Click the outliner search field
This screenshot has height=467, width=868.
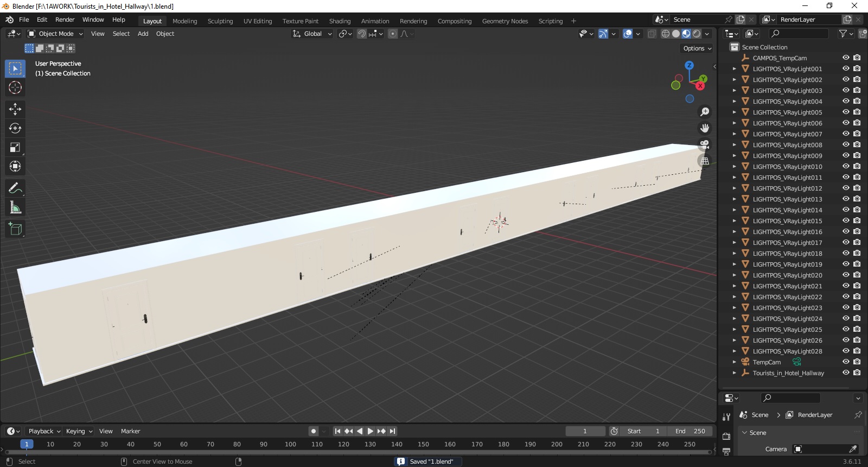coord(799,34)
